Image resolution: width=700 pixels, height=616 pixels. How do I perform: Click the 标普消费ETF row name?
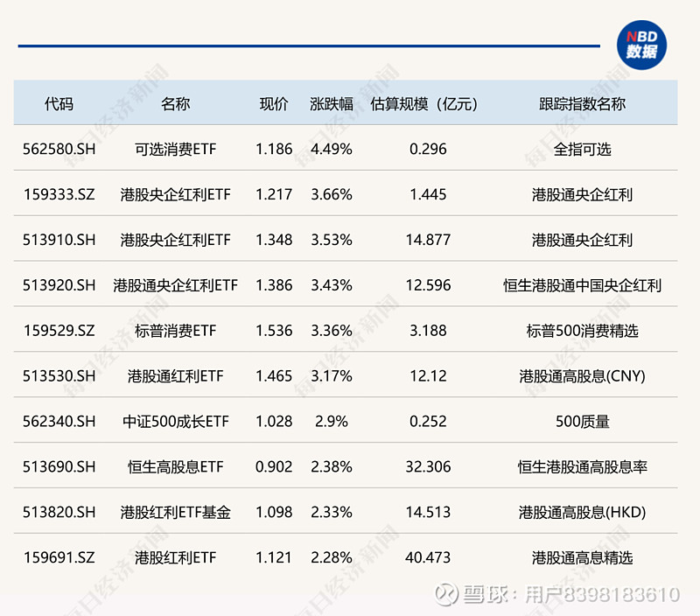[x=174, y=331]
